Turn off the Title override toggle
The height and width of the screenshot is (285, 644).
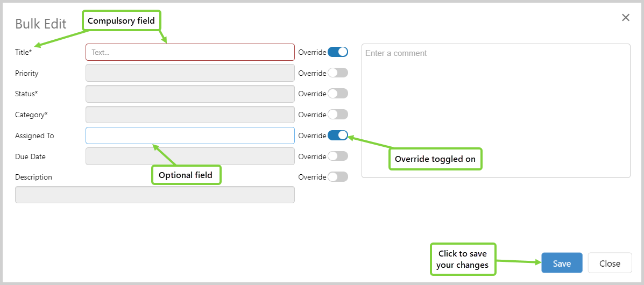coord(338,52)
